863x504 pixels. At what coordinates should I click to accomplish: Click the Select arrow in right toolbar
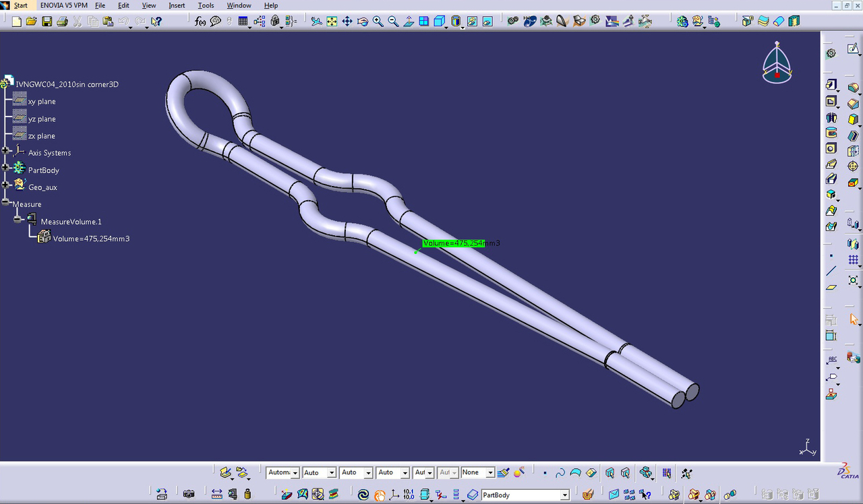(x=854, y=319)
